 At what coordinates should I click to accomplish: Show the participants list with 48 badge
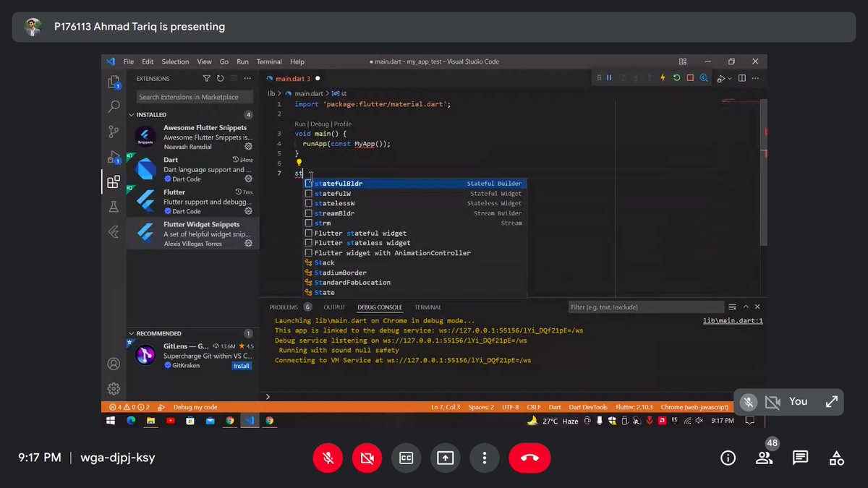pyautogui.click(x=764, y=458)
